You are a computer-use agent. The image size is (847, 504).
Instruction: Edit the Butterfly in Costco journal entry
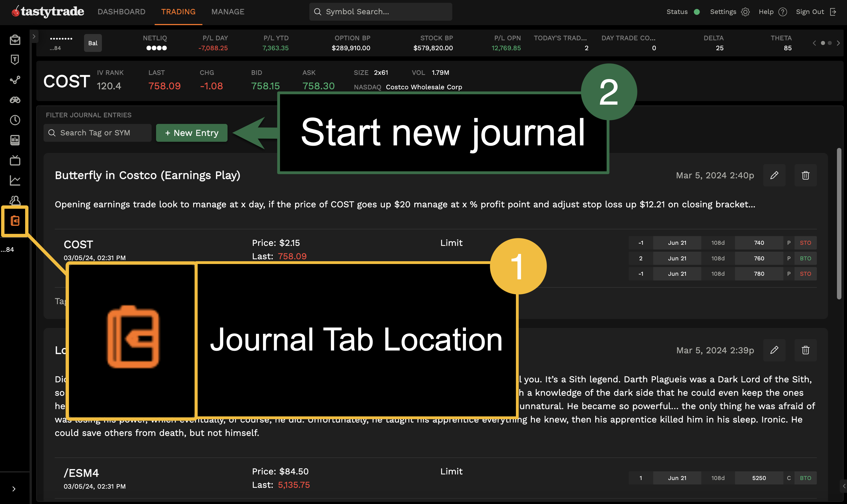click(x=774, y=175)
